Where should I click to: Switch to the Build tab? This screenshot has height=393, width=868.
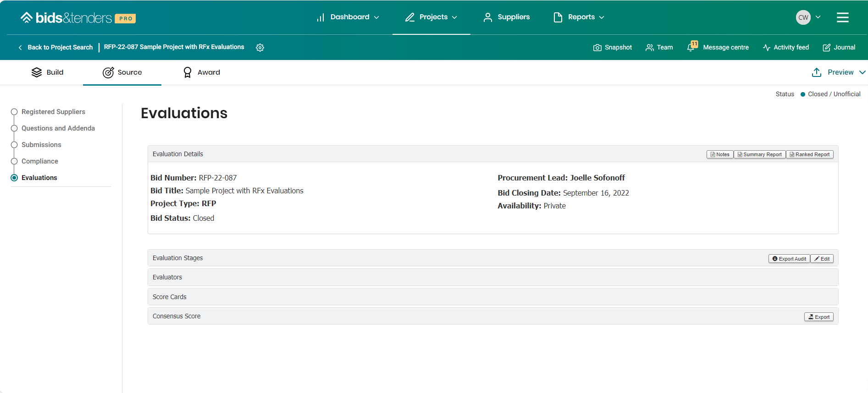coord(48,72)
